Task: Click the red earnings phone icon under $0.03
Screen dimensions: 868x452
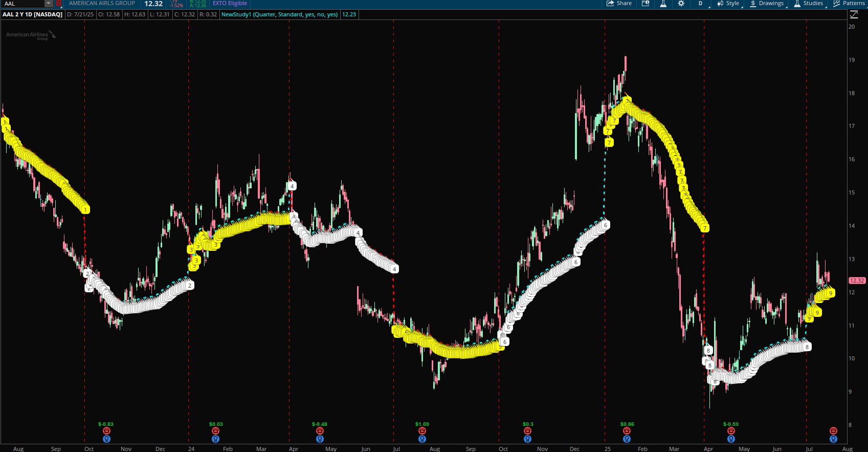Action: click(x=215, y=431)
